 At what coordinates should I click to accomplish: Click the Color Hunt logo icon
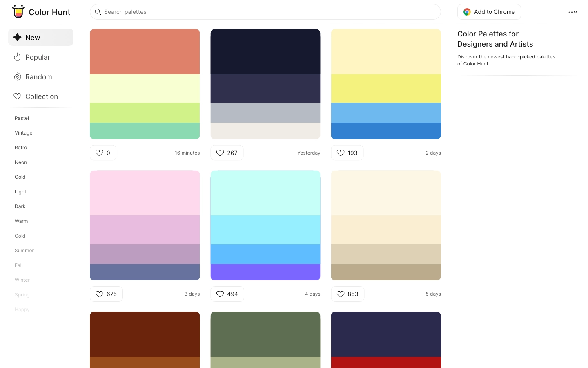click(x=18, y=12)
